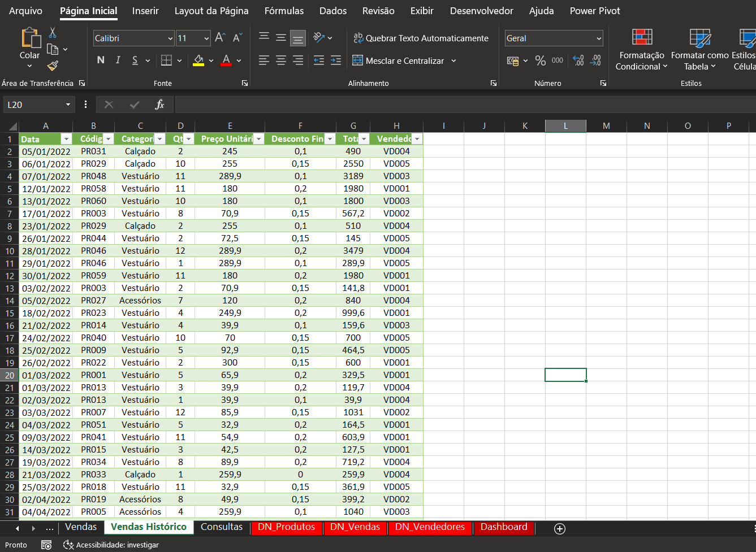Align text to top icon

264,37
